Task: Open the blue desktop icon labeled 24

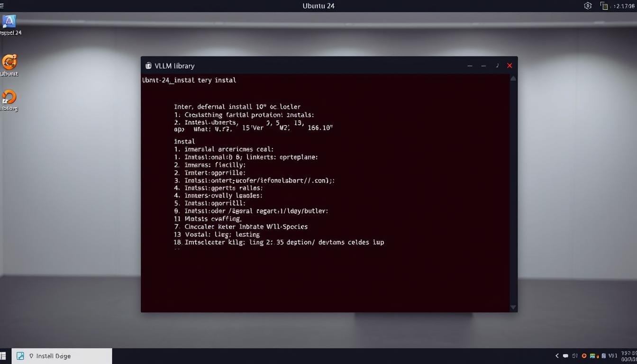Action: pos(9,22)
